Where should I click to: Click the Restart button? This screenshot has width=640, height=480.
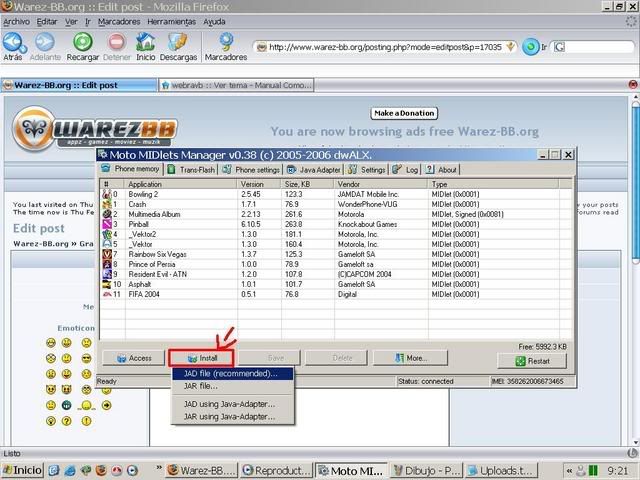click(x=532, y=361)
